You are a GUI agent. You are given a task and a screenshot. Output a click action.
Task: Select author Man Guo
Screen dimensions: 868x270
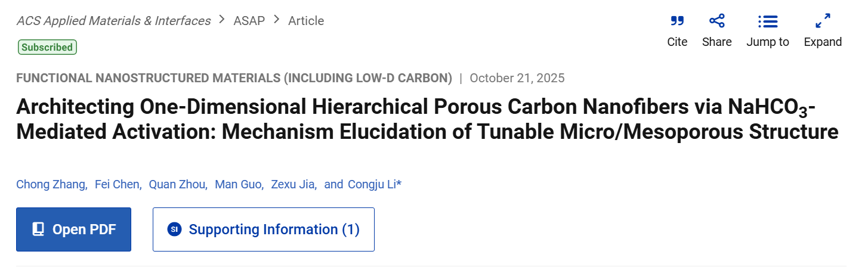(x=239, y=185)
